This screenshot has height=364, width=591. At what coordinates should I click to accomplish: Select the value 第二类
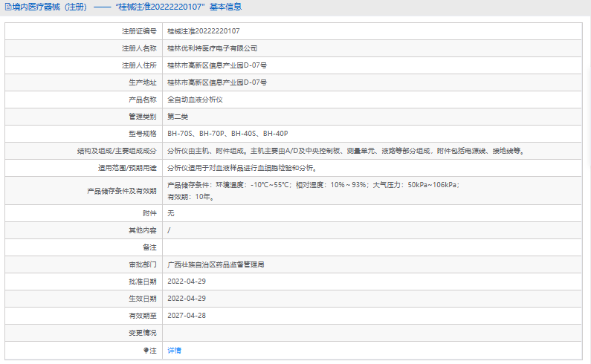[178, 117]
